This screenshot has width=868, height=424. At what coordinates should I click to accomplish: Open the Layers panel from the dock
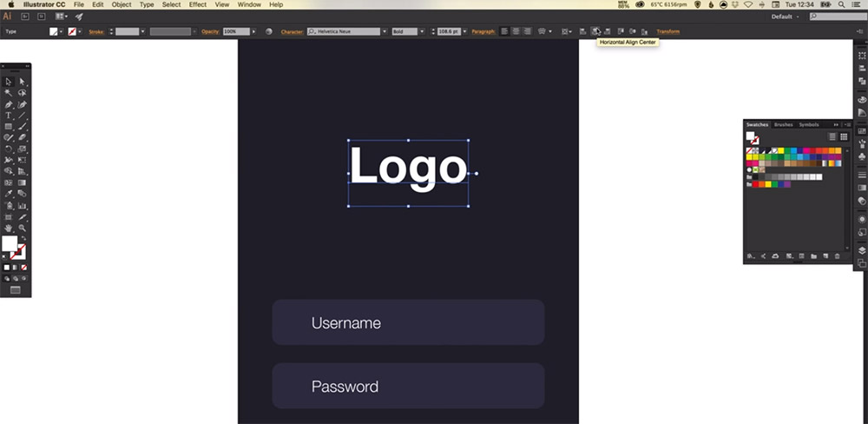point(862,250)
